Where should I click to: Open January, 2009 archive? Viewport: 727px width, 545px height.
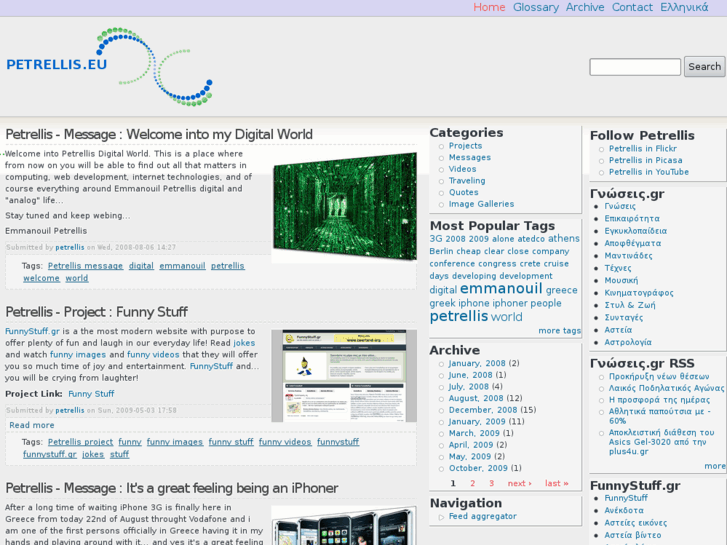(x=477, y=422)
